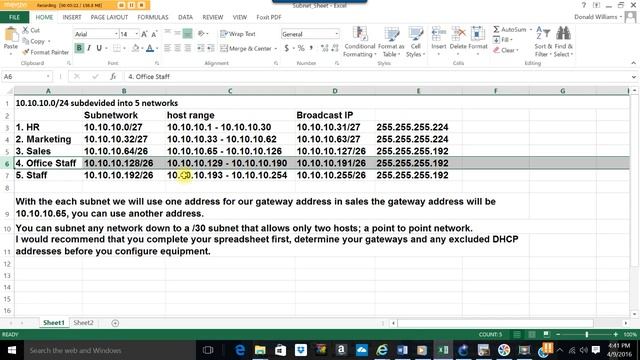Apply accounting dollar number format
The height and width of the screenshot is (360, 640).
287,48
